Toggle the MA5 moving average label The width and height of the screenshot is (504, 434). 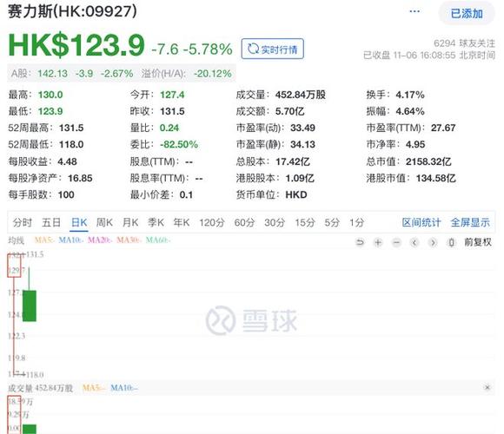click(x=44, y=240)
